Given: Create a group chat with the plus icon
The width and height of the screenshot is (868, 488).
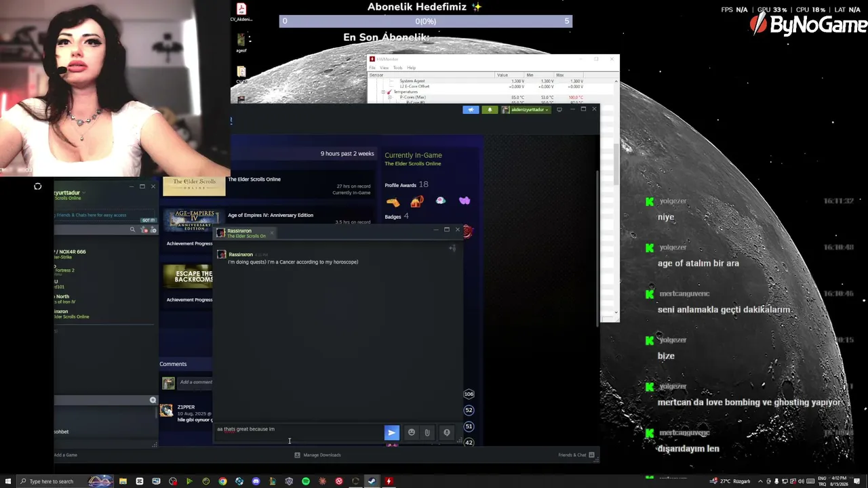Looking at the screenshot, I should coord(153,401).
